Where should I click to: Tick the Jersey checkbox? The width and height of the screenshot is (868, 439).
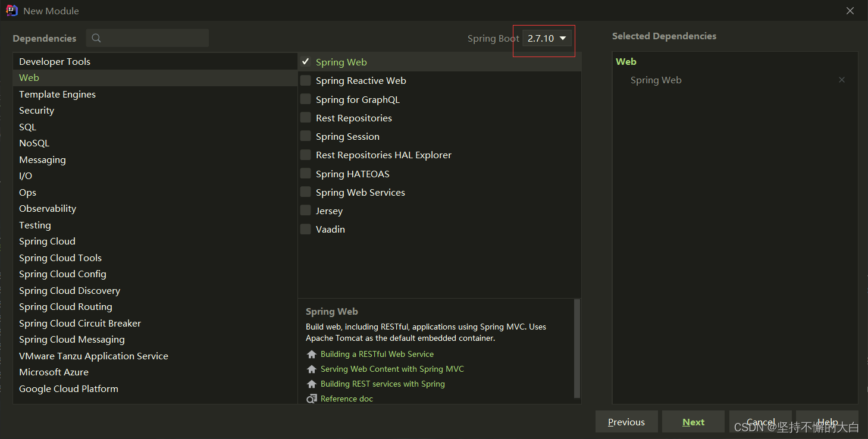coord(306,211)
